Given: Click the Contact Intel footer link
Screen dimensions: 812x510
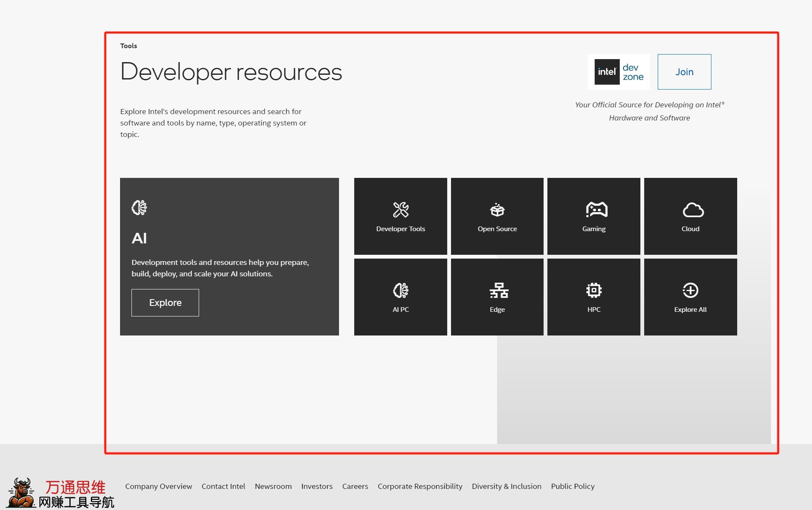Looking at the screenshot, I should [223, 486].
